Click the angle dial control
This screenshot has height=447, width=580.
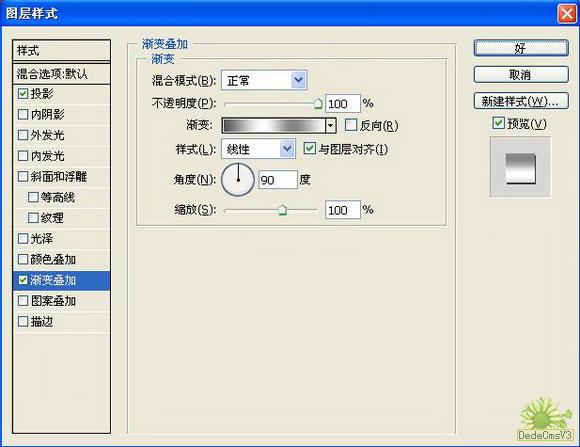[x=238, y=180]
